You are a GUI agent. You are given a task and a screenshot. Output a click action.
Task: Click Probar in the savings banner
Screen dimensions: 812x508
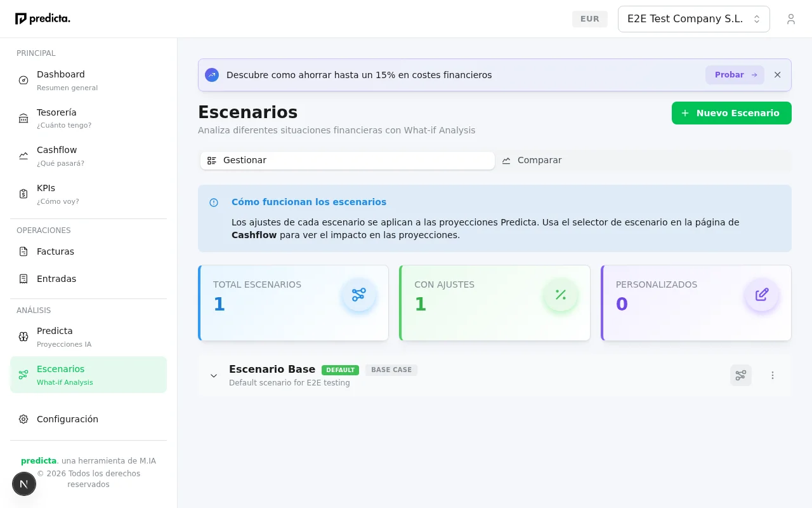[734, 74]
